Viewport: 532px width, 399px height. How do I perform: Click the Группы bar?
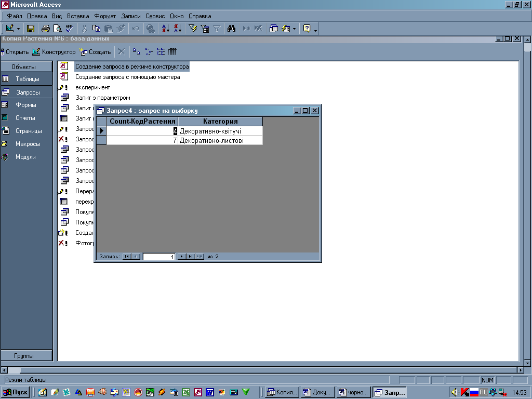coord(26,355)
